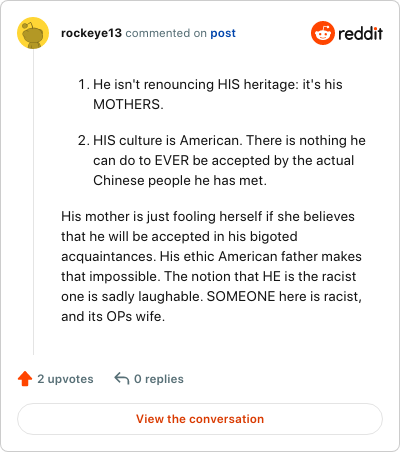Open "View the conversation" button
This screenshot has height=452, width=400.
click(200, 419)
